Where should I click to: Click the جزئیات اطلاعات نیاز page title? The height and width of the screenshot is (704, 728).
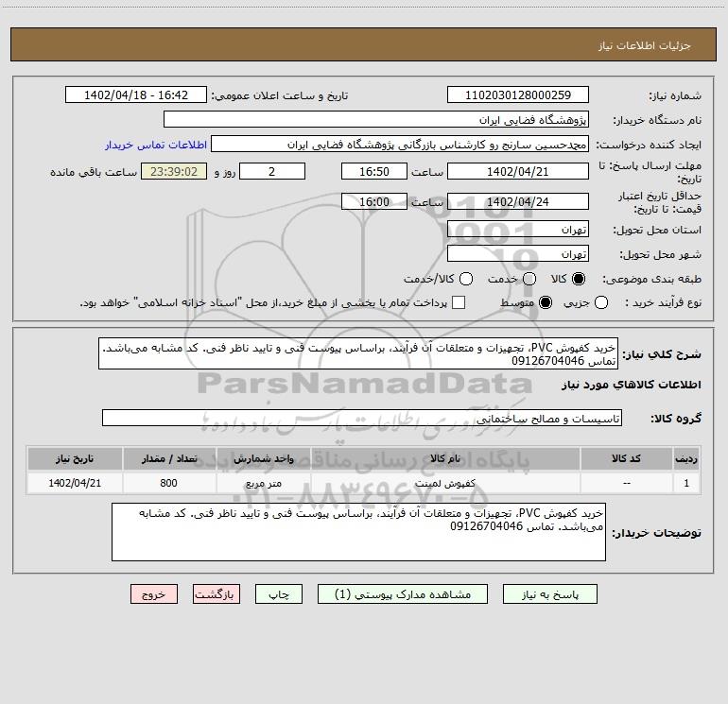tap(644, 45)
